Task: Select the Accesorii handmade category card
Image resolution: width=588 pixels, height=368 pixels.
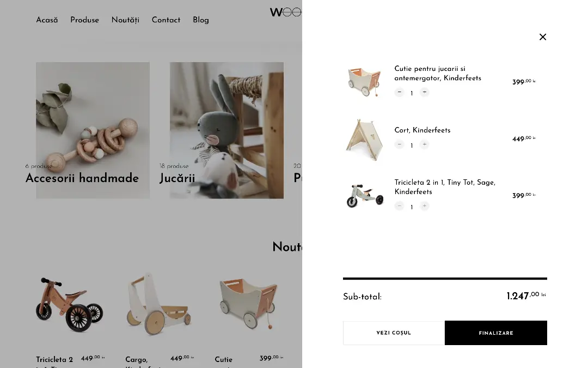Action: (x=93, y=130)
